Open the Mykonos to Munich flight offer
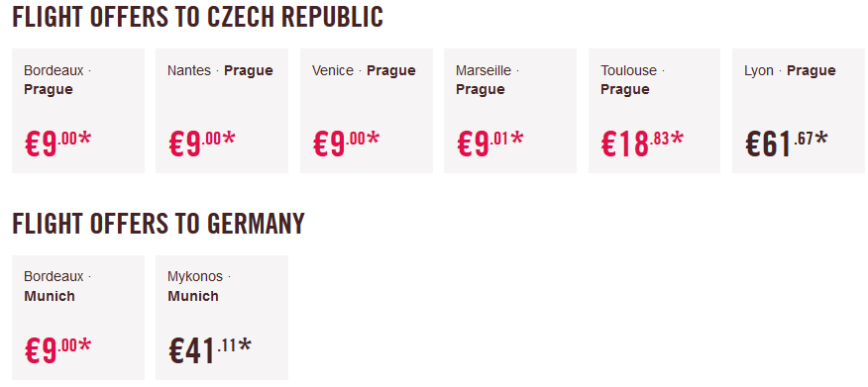Viewport: 868px width, 387px height. pos(222,318)
